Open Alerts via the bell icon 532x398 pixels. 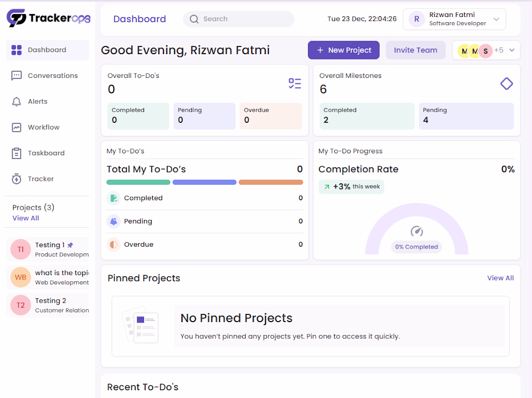tap(16, 102)
